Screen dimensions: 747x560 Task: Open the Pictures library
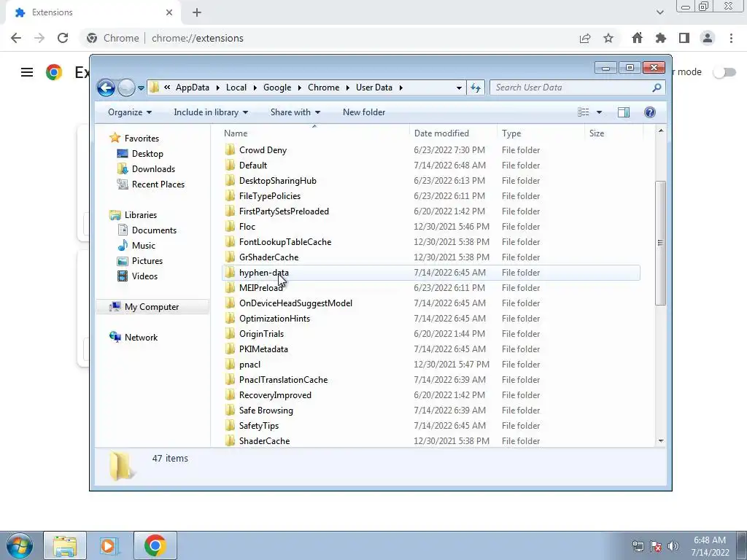(147, 261)
